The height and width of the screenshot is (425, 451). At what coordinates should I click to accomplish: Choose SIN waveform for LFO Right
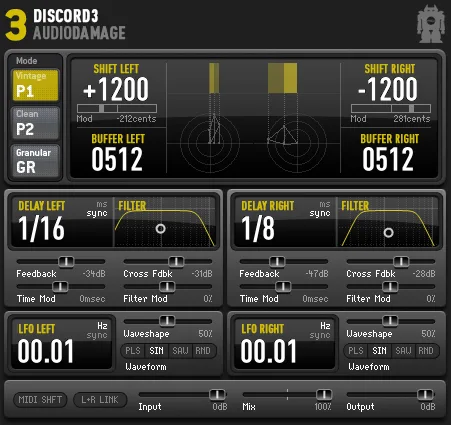click(379, 351)
